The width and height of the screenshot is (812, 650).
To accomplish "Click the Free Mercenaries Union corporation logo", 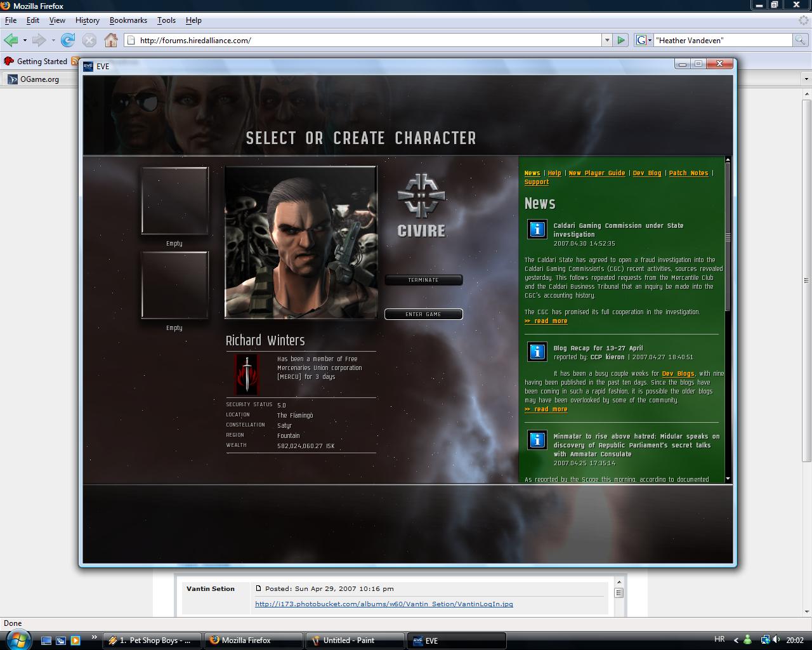I will click(247, 374).
